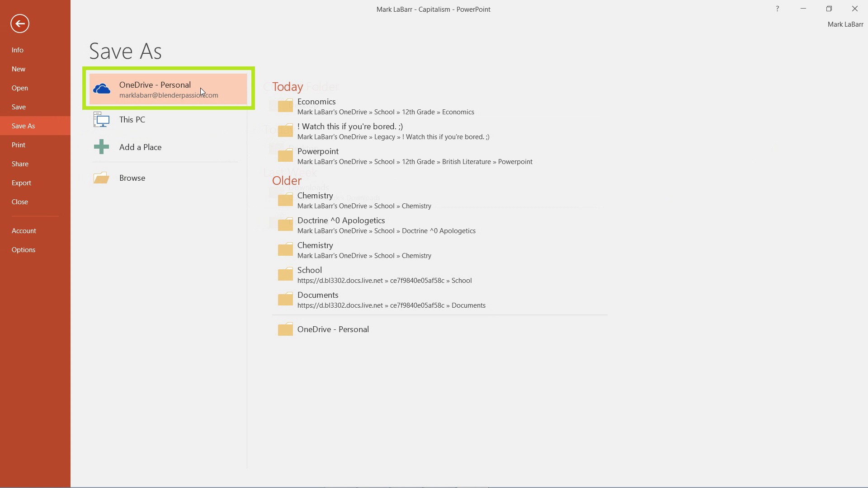The height and width of the screenshot is (488, 868).
Task: Click the Economics folder icon
Action: (x=285, y=105)
